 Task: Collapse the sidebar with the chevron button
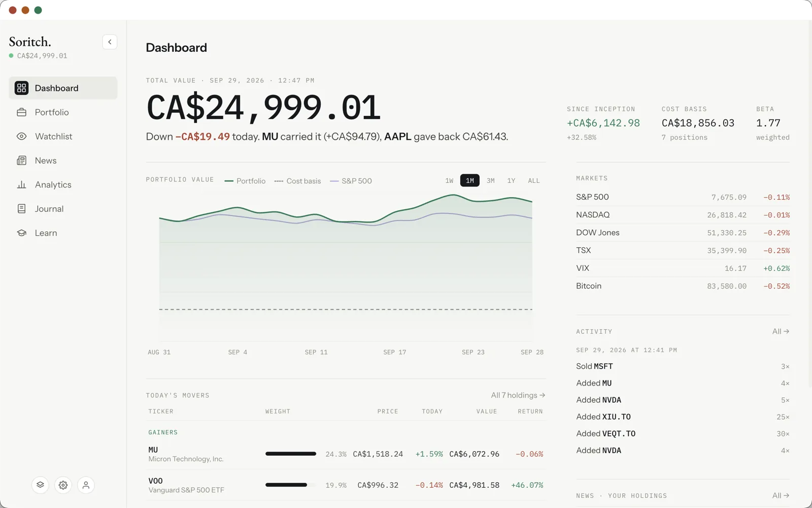tap(110, 42)
